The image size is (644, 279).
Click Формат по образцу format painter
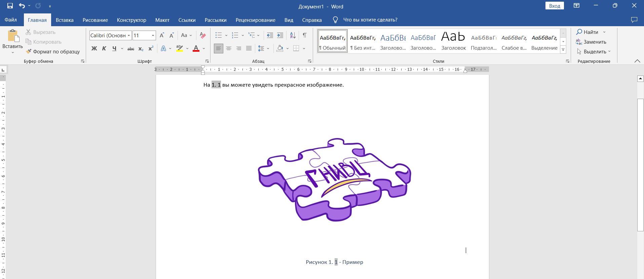pyautogui.click(x=53, y=51)
